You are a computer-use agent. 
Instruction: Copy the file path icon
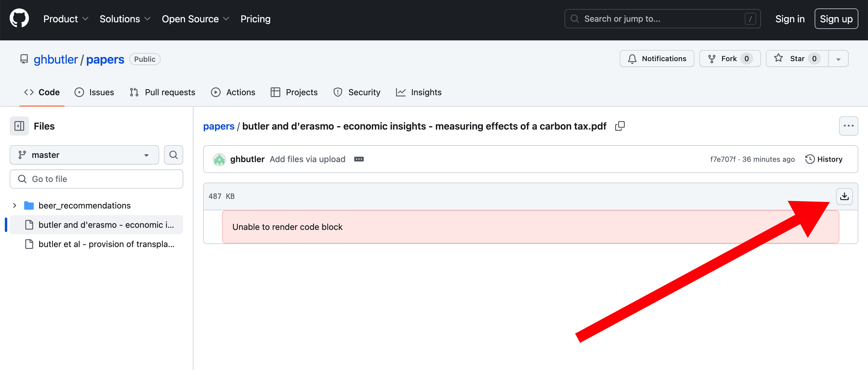pyautogui.click(x=620, y=126)
